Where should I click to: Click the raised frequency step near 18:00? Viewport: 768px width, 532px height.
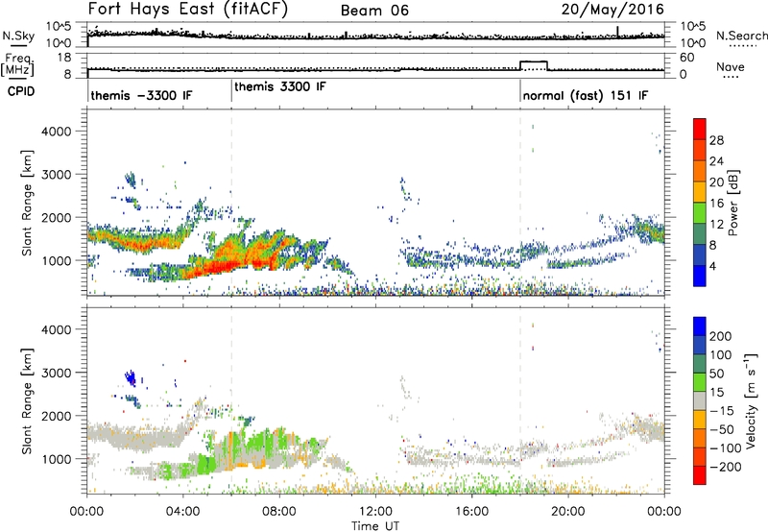point(534,62)
